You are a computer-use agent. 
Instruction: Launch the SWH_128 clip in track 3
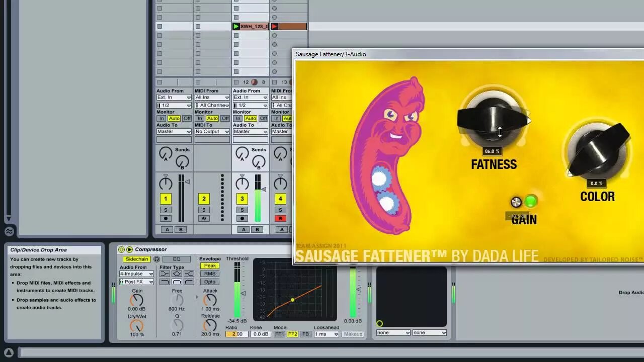(x=235, y=26)
